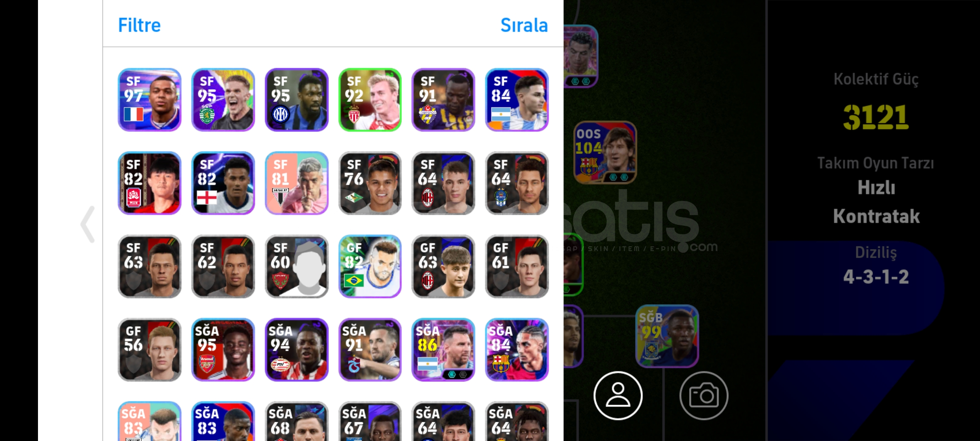This screenshot has width=980, height=441.
Task: Select the SF 95 Sporting player card
Action: 223,100
